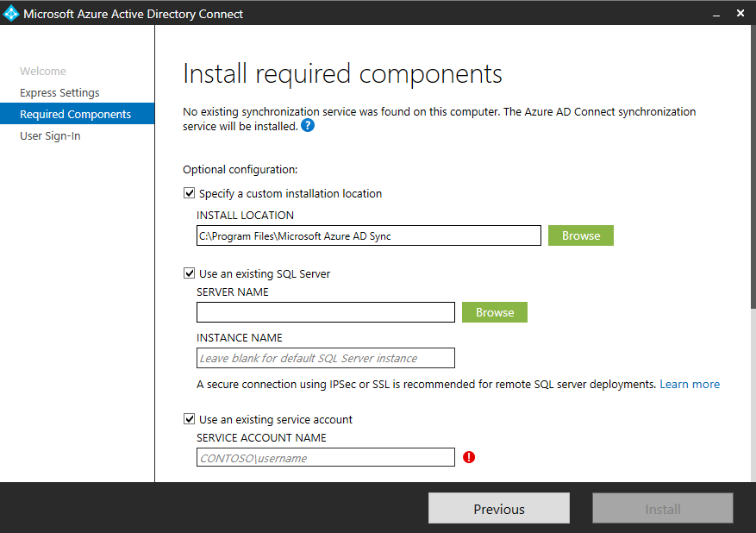Image resolution: width=756 pixels, height=533 pixels.
Task: Go to Express Settings step in sidebar
Action: (59, 93)
